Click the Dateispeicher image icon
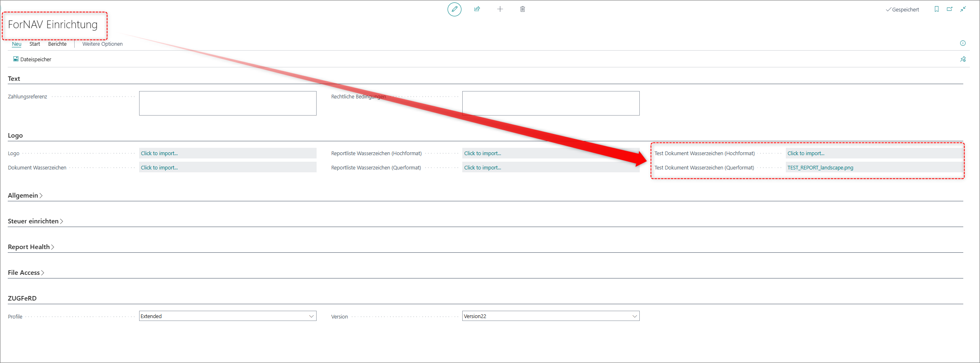 (x=16, y=59)
